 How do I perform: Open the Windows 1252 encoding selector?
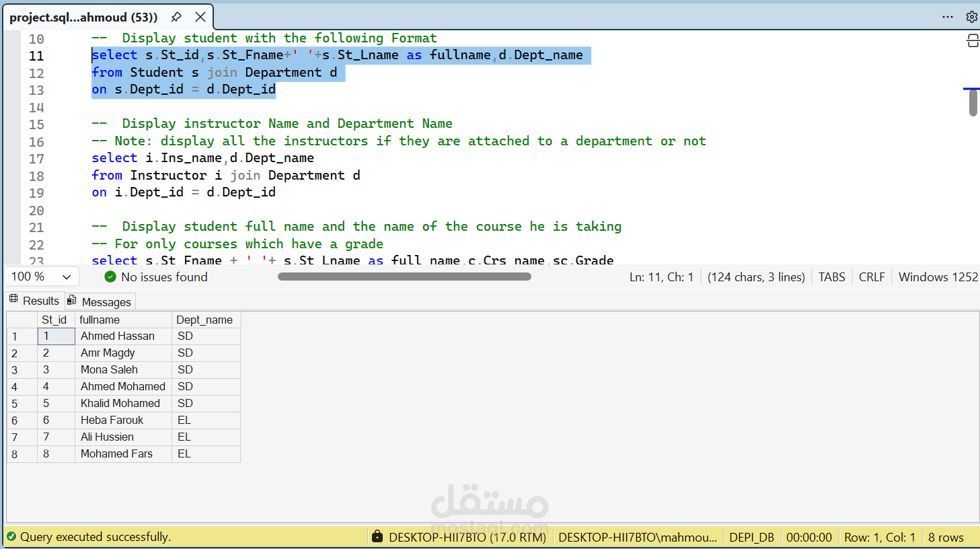tap(938, 277)
